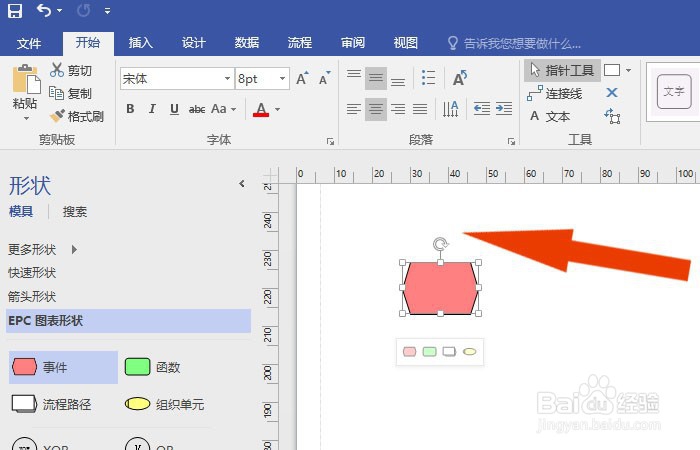This screenshot has height=450, width=700.
Task: Switch to the 搜索 shapes search tab
Action: 75,212
